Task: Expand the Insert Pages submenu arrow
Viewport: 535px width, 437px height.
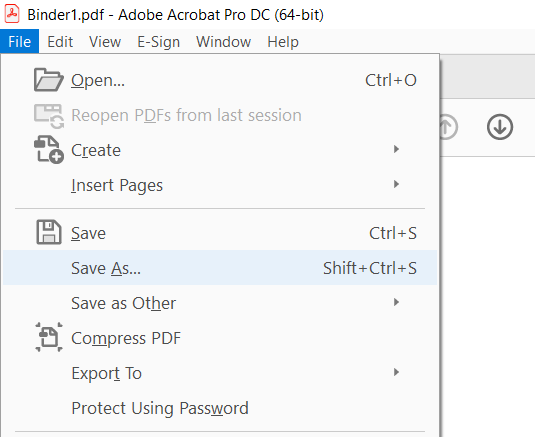Action: pyautogui.click(x=396, y=184)
